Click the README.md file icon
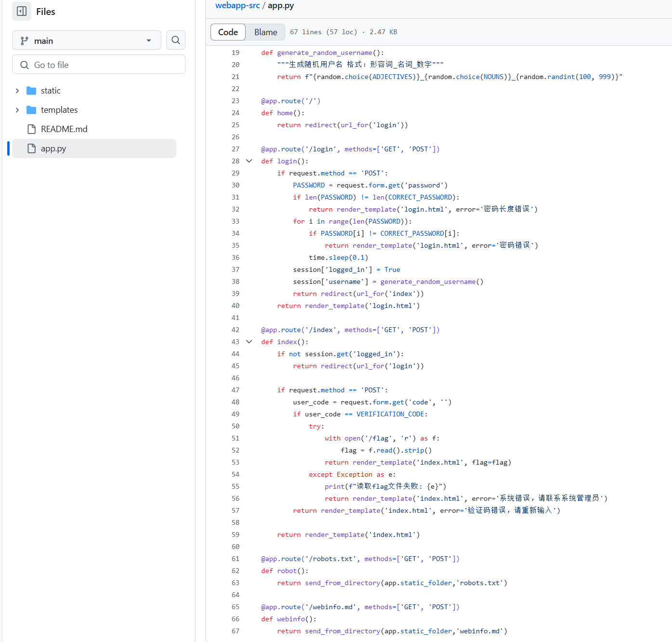 coord(31,129)
